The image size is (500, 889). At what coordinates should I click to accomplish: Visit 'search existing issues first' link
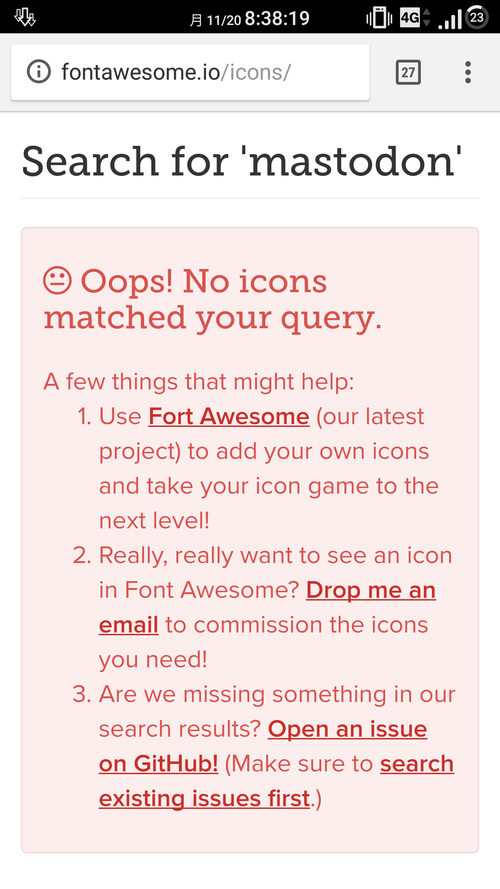[277, 781]
